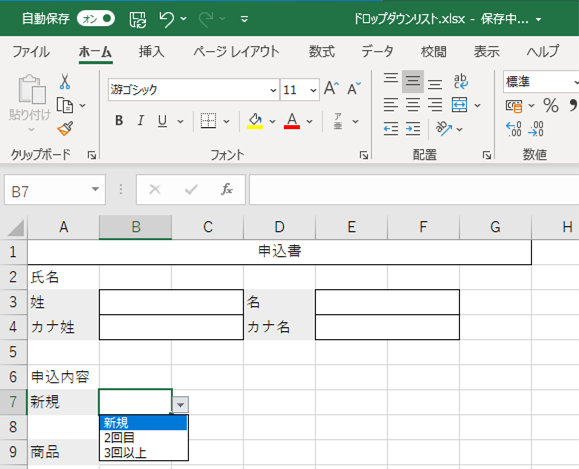This screenshot has width=579, height=469.
Task: Click the Decrease Font Size icon
Action: [354, 89]
